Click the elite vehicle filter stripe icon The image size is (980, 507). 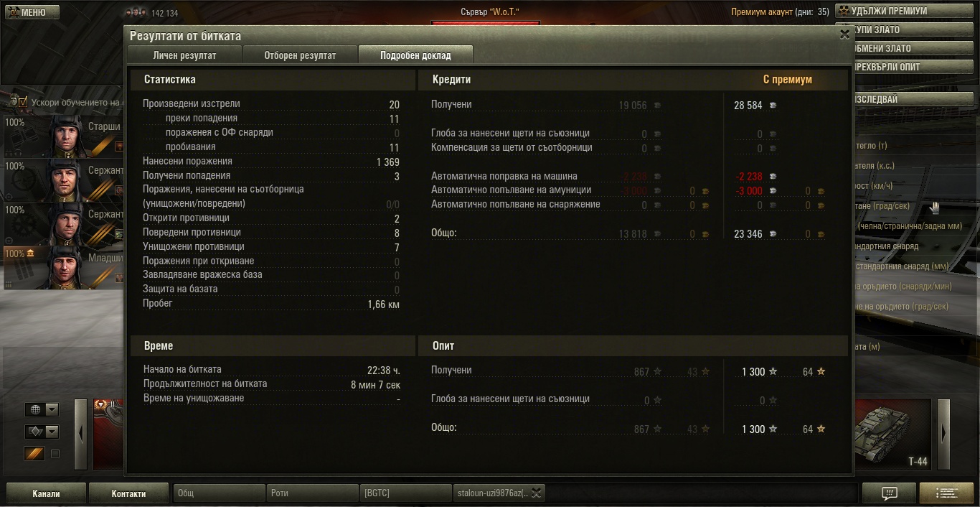(34, 453)
